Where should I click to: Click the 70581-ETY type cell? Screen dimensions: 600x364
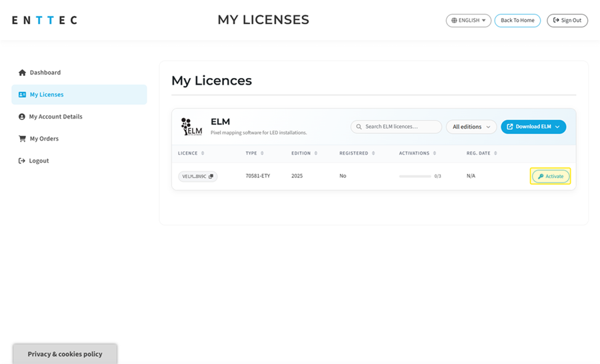[x=258, y=176]
